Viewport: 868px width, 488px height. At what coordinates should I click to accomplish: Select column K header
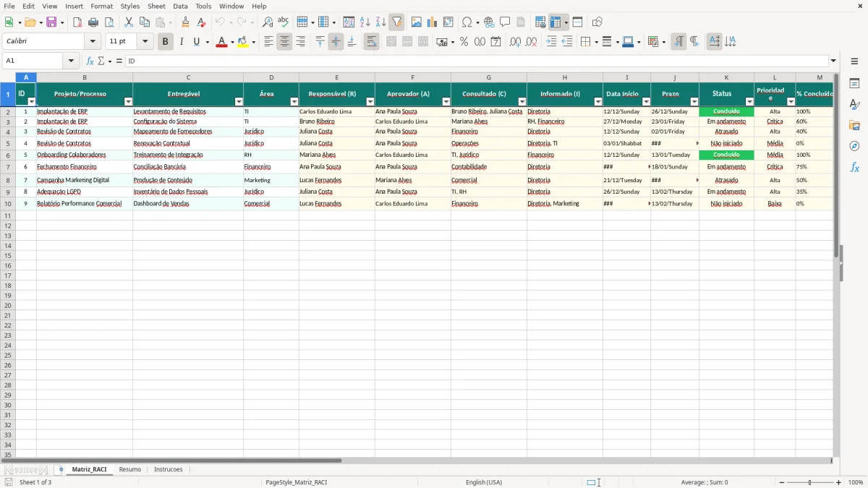(726, 77)
